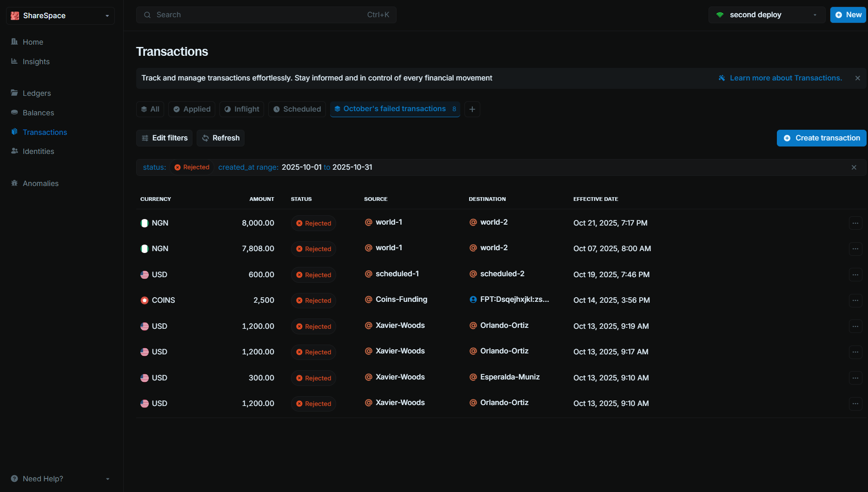Switch to the Scheduled tab
The image size is (868, 492).
(297, 109)
